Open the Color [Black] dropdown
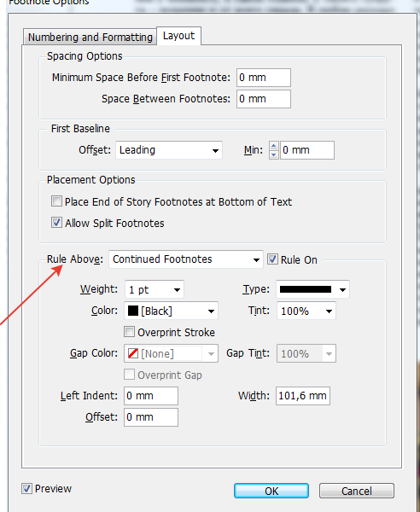Viewport: 420px width, 512px height. [171, 311]
